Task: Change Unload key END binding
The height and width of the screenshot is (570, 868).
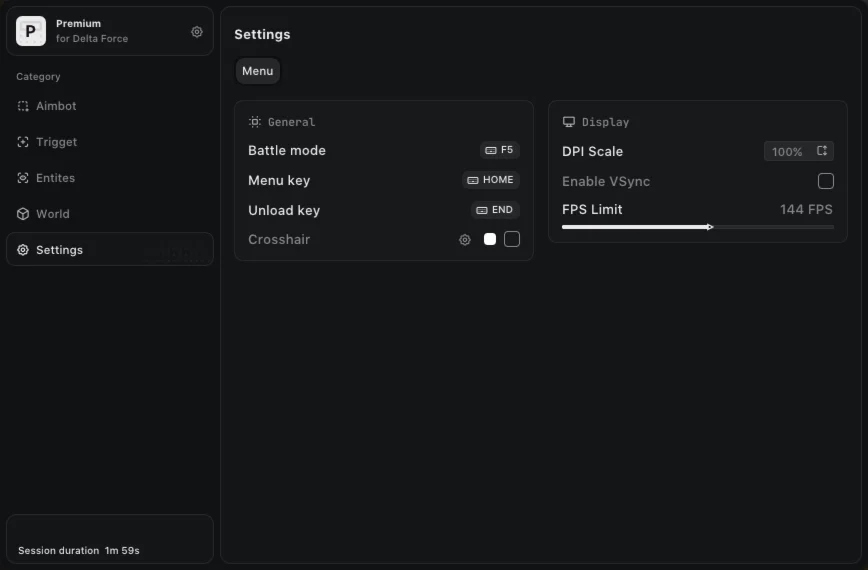Action: click(495, 210)
